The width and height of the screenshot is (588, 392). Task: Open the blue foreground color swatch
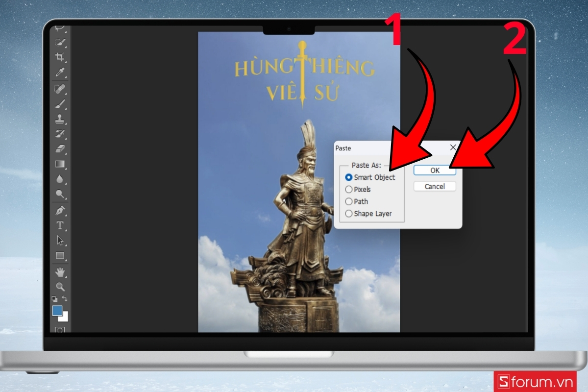coord(57,311)
